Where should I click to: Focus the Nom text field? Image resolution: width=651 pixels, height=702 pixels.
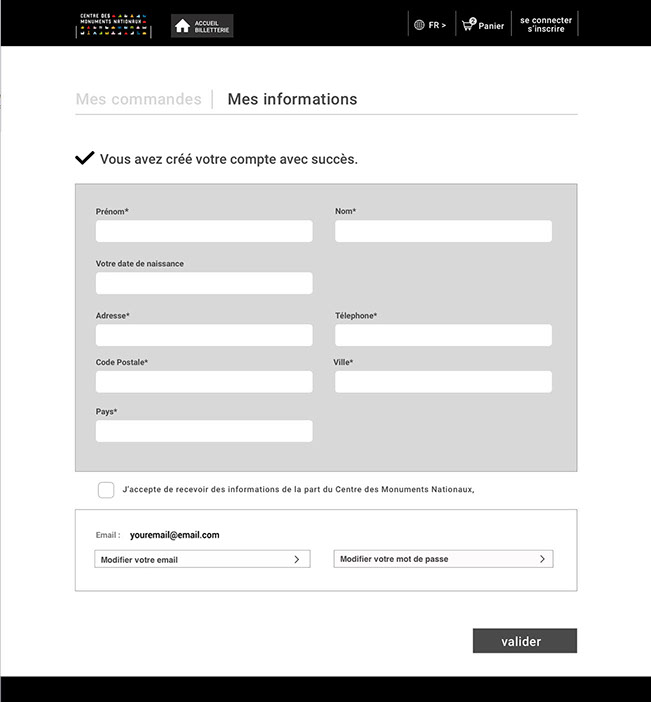pos(443,231)
